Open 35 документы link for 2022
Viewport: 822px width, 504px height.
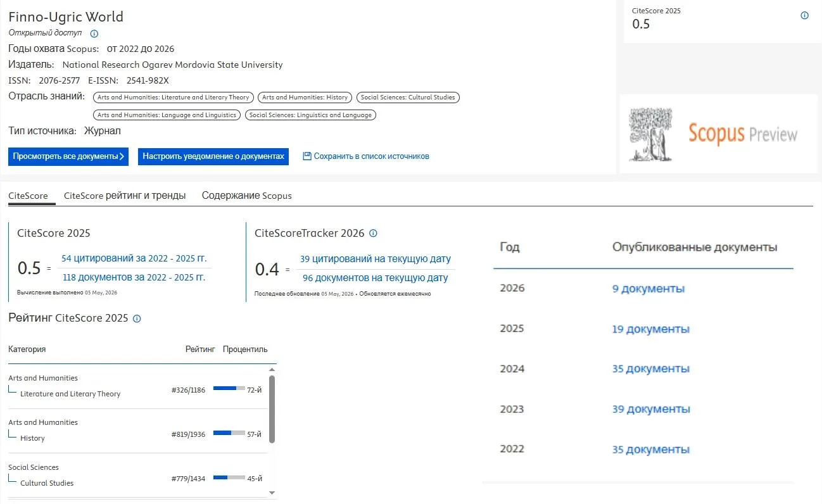click(x=651, y=450)
